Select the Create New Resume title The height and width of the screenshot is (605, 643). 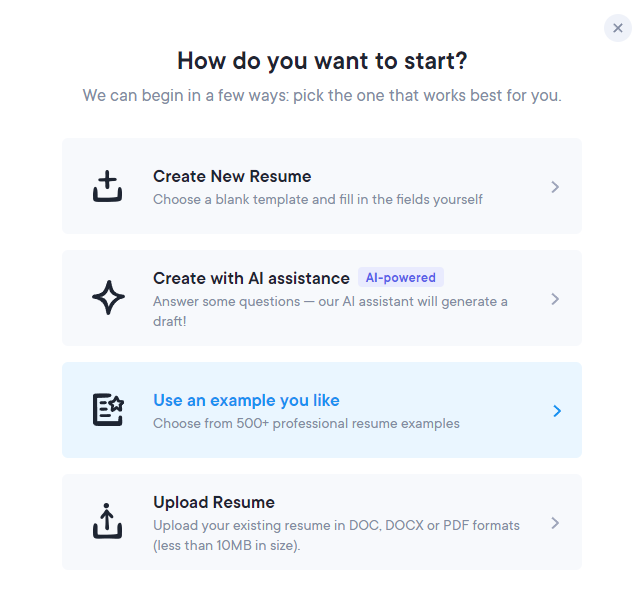click(x=232, y=176)
